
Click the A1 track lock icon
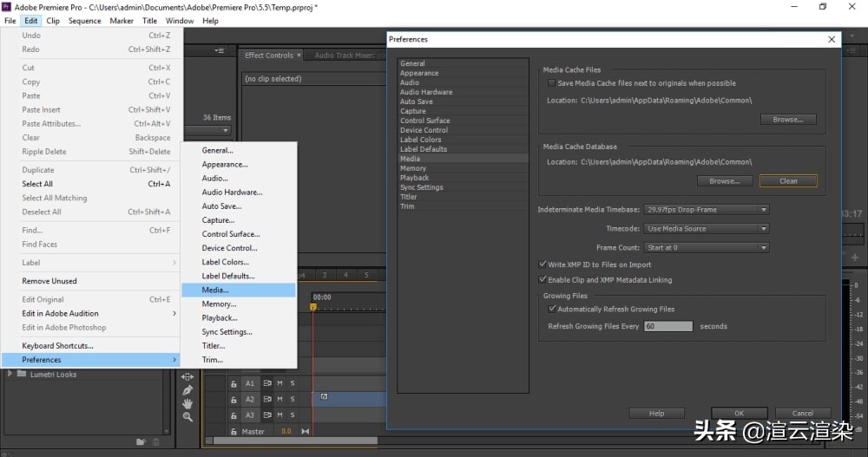coord(233,383)
